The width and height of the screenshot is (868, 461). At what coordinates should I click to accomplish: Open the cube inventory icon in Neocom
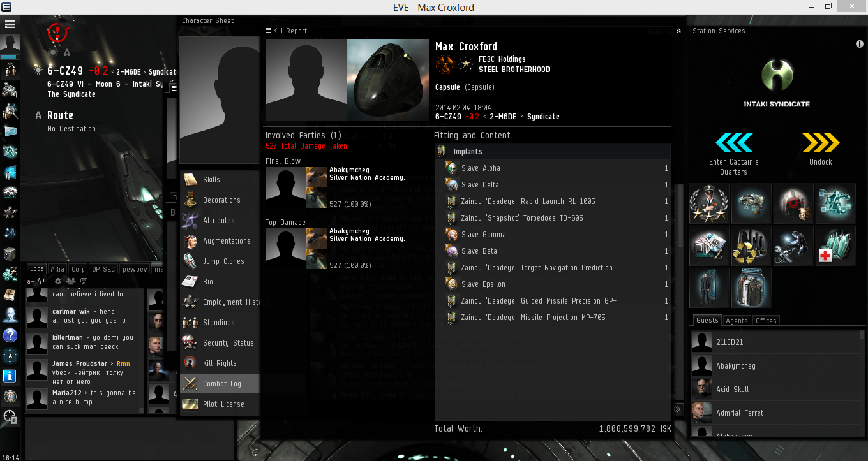click(10, 254)
